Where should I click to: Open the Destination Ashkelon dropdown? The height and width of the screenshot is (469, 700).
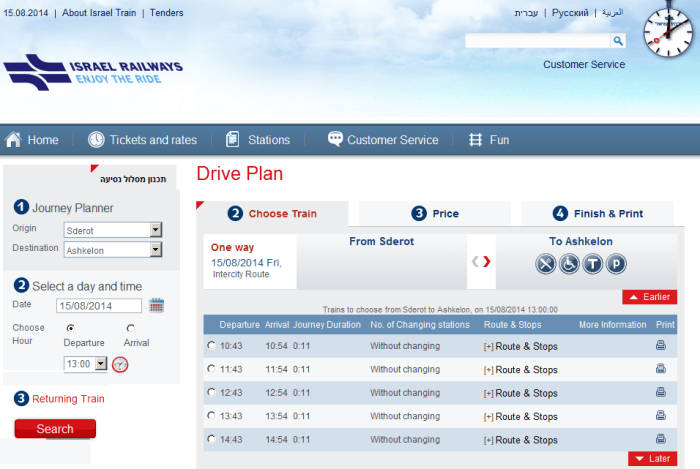point(155,249)
